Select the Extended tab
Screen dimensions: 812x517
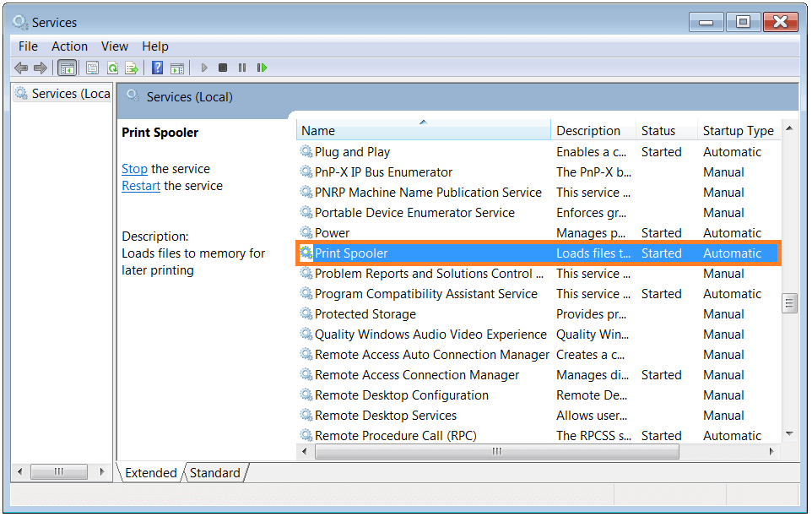pos(150,473)
